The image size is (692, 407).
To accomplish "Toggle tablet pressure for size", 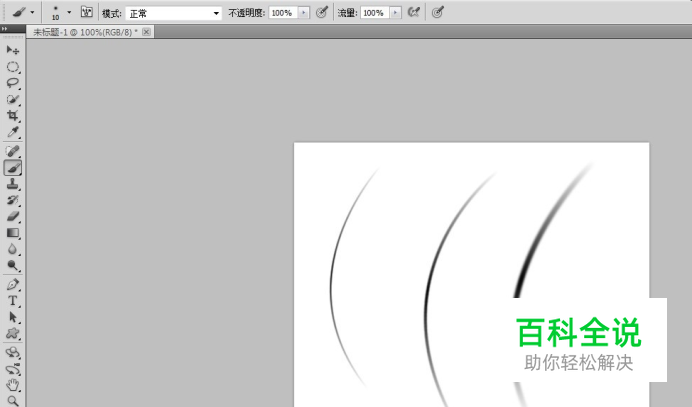I will (x=437, y=12).
